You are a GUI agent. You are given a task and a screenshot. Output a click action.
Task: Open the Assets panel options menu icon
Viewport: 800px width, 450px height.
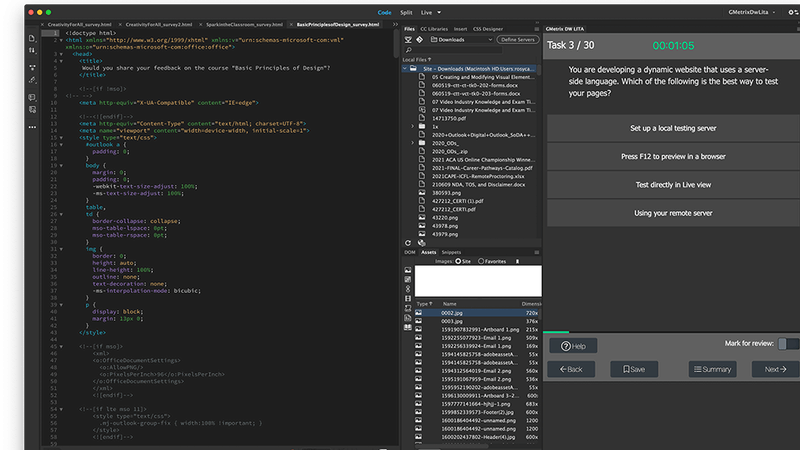(x=537, y=252)
